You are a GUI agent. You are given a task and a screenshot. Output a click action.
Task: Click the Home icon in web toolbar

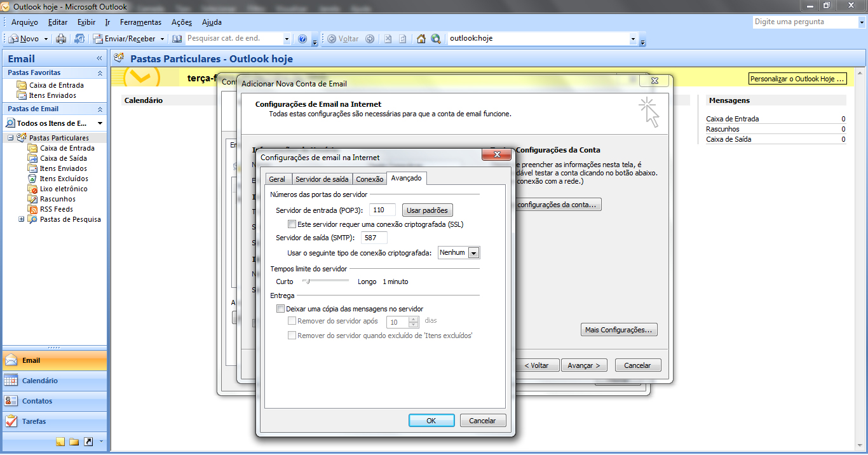421,39
